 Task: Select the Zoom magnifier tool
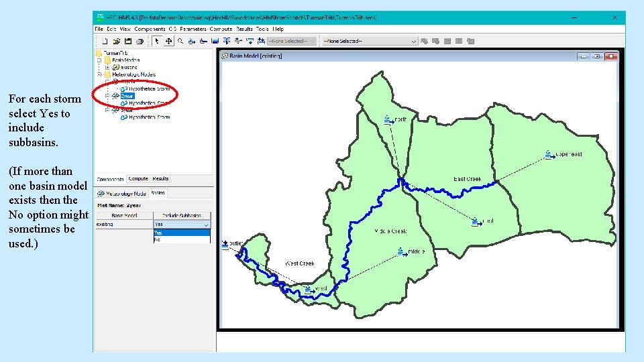[x=180, y=41]
